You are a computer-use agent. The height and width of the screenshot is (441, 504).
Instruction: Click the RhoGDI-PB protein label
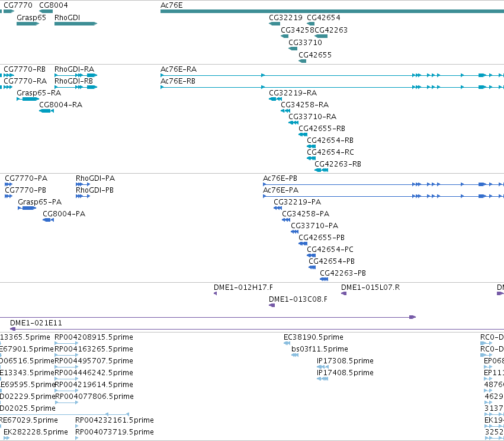(x=95, y=190)
